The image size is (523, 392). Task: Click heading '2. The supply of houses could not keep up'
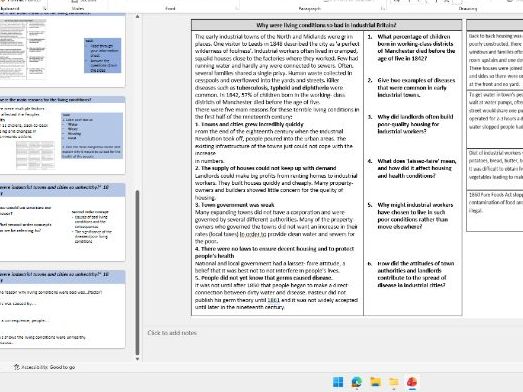pyautogui.click(x=266, y=168)
